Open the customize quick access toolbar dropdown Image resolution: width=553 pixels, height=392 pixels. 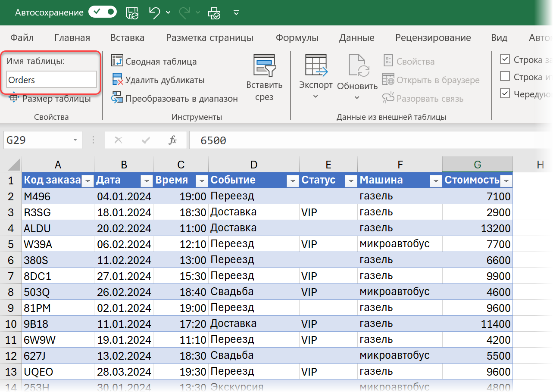click(236, 13)
